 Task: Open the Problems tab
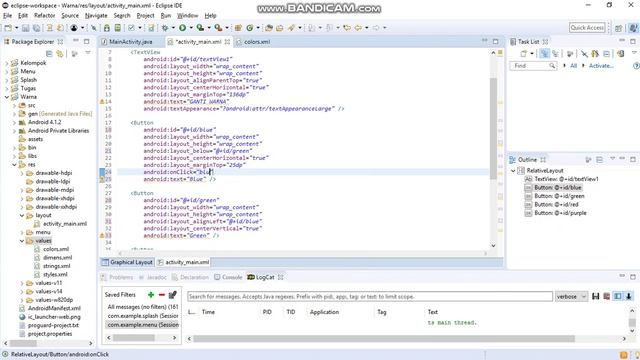click(118, 277)
